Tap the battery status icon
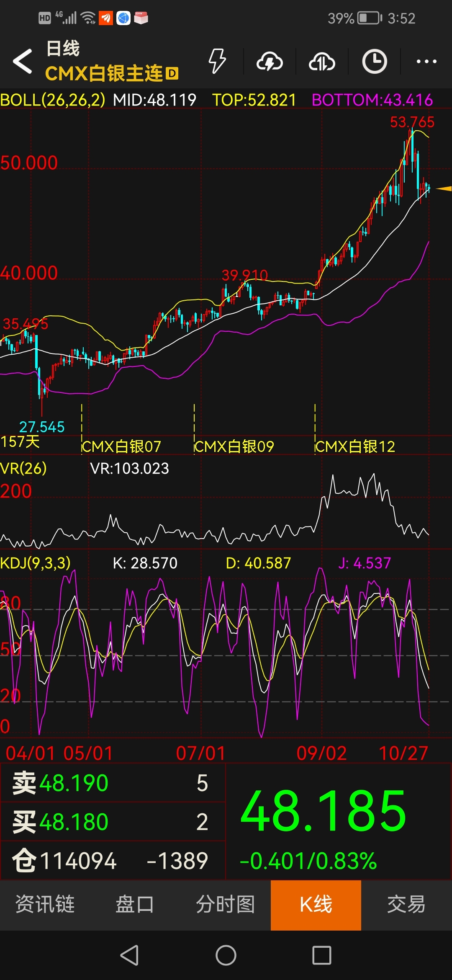Image resolution: width=452 pixels, height=980 pixels. coord(370,18)
